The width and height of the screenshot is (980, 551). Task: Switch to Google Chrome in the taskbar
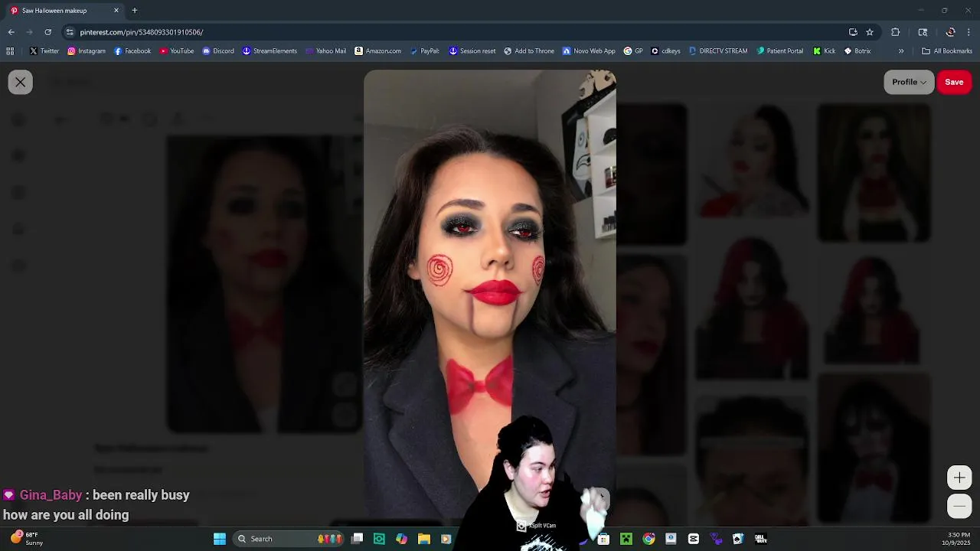(x=648, y=539)
